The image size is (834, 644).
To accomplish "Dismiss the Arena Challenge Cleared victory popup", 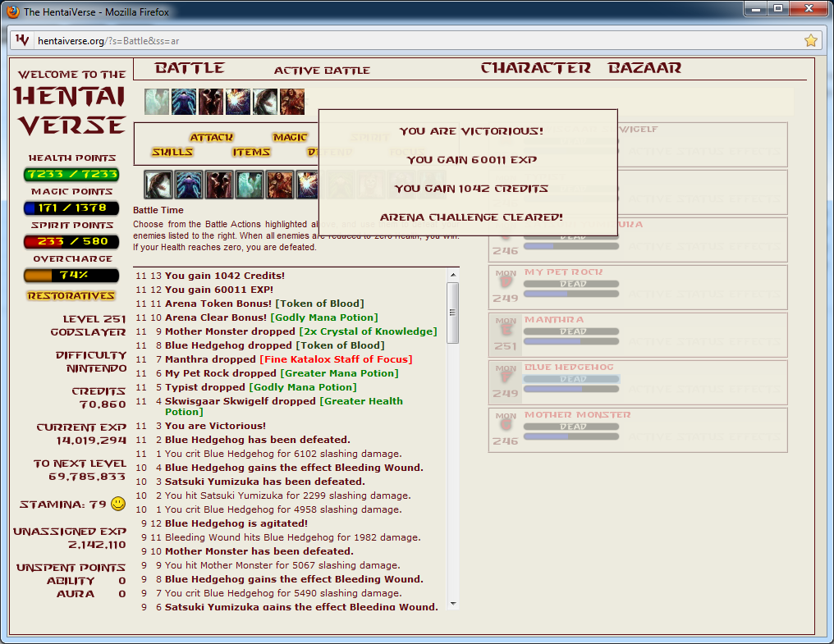I will (468, 173).
